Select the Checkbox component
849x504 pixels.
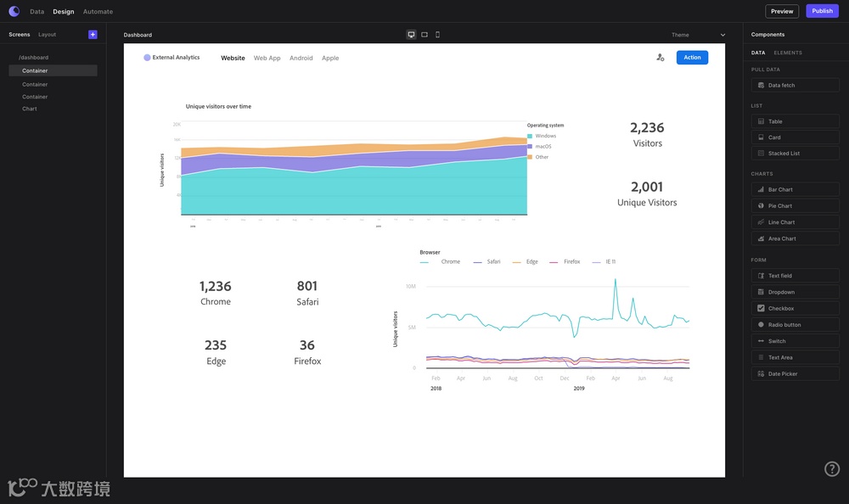pos(795,308)
